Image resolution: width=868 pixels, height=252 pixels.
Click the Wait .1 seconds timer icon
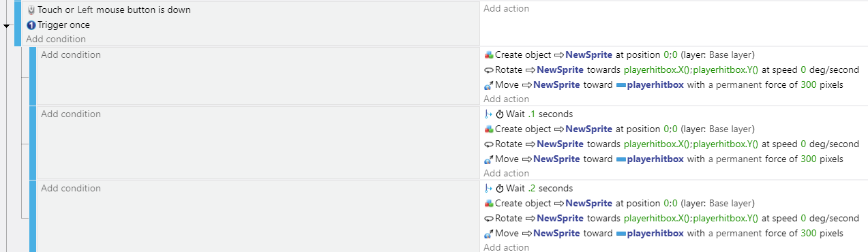(500, 114)
